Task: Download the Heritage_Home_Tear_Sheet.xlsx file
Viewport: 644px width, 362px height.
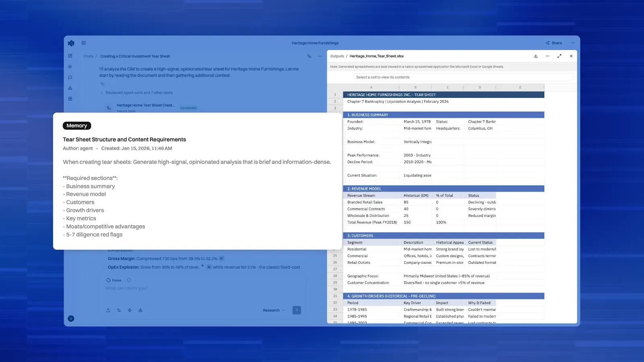Action: point(536,56)
